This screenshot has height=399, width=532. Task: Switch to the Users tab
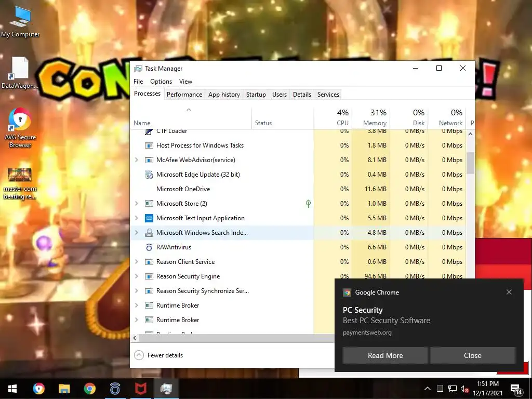[279, 95]
